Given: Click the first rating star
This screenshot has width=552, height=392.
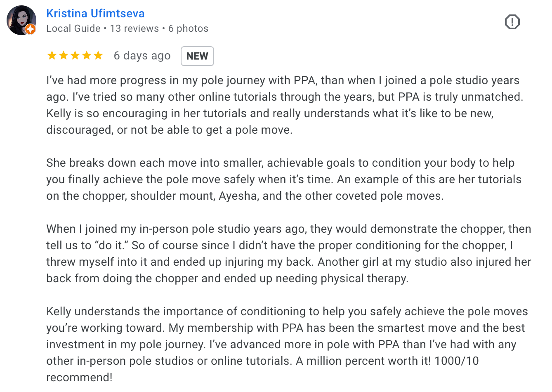Looking at the screenshot, I should [52, 55].
